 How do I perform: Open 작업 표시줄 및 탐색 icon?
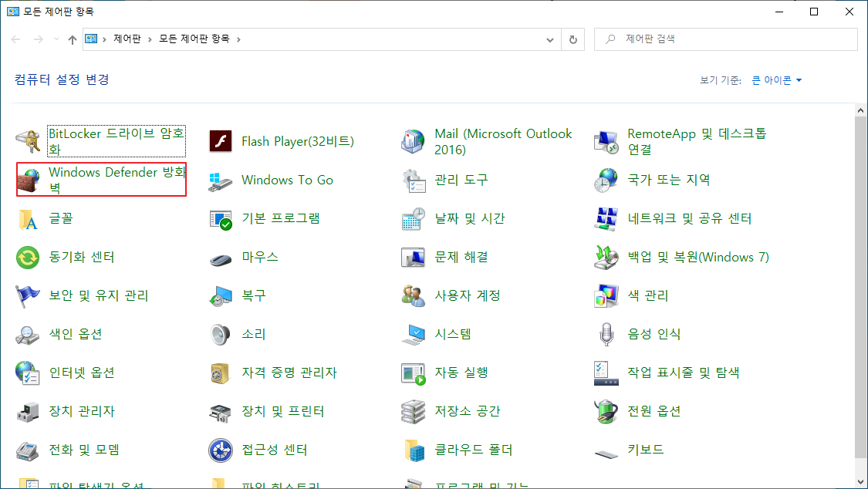tap(606, 373)
